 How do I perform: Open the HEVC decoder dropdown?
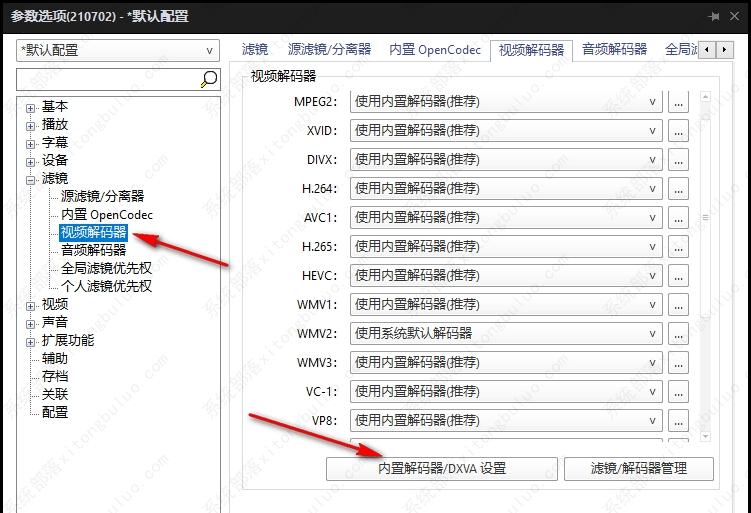[506, 276]
